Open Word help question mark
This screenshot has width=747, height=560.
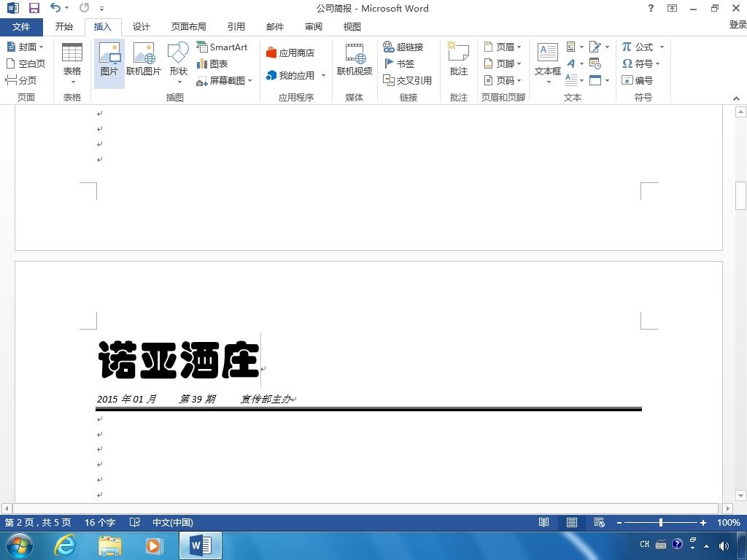[x=651, y=8]
